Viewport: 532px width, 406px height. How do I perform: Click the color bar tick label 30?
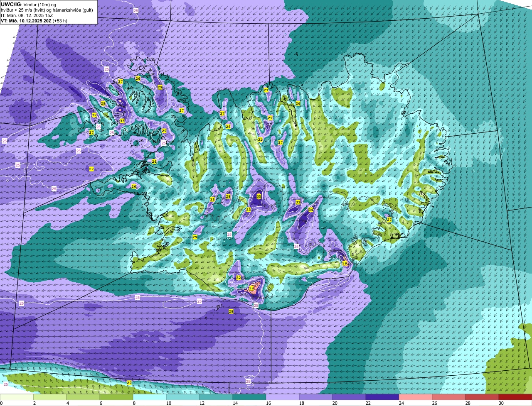pyautogui.click(x=501, y=403)
